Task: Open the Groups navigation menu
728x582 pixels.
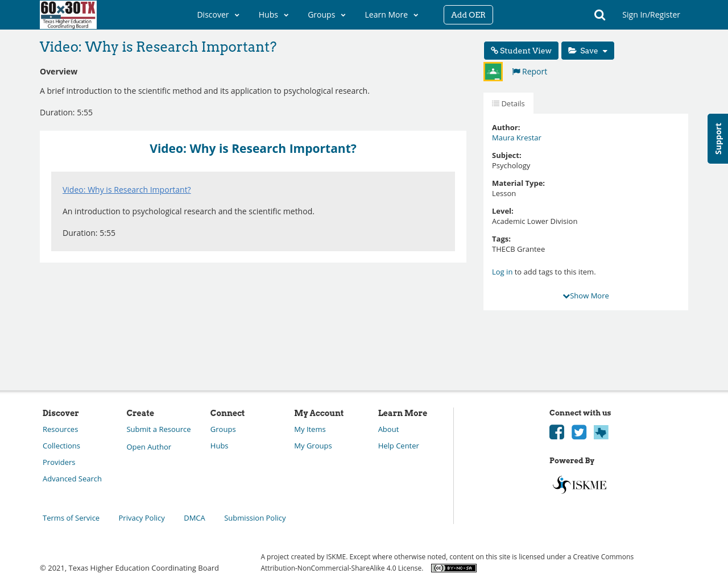Action: coord(326,15)
